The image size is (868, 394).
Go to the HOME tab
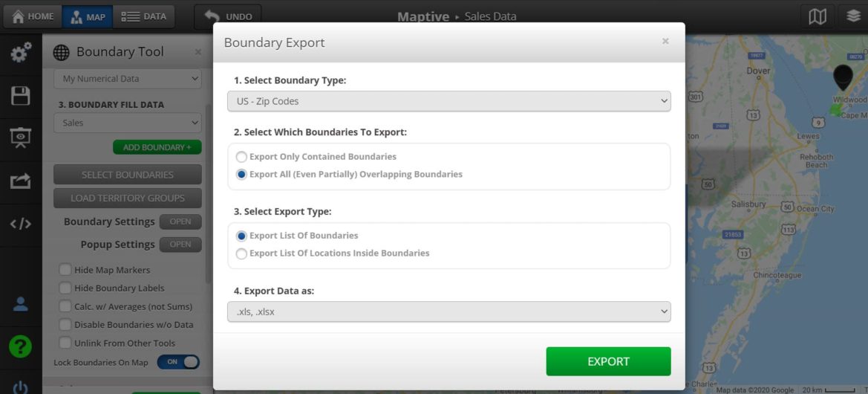(x=33, y=16)
